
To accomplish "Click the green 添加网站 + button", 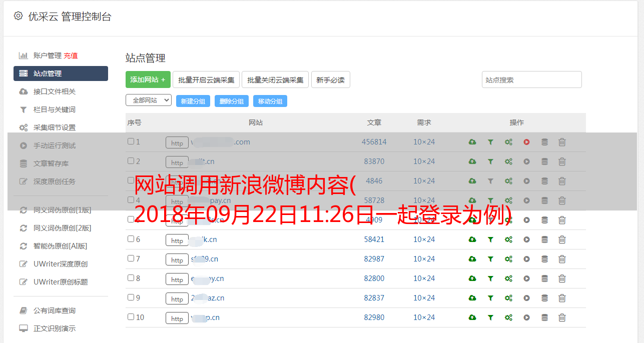I will [148, 79].
